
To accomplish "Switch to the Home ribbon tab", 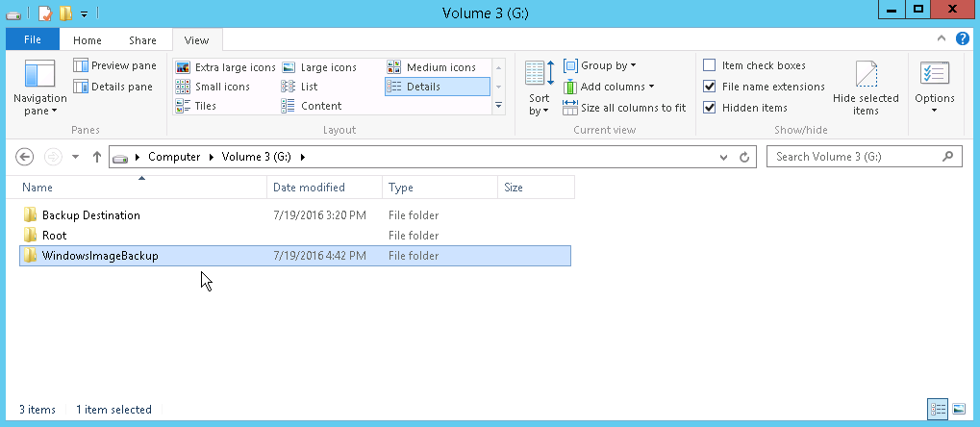I will click(x=87, y=40).
